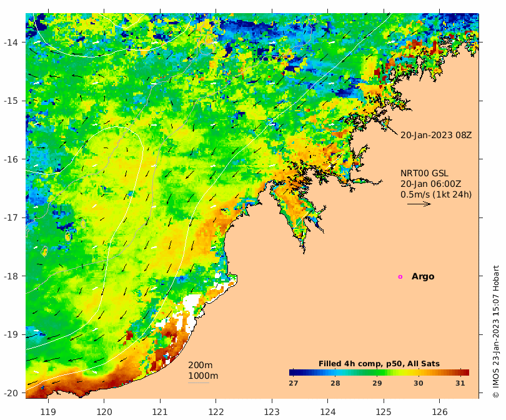
Task: Click the green middle of the colorbar
Action: pyautogui.click(x=379, y=372)
